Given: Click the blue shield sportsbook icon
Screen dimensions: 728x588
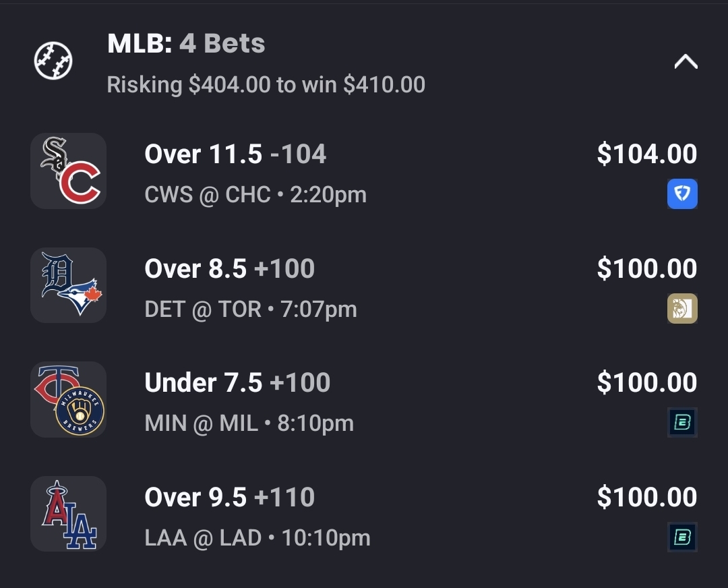Looking at the screenshot, I should (682, 194).
